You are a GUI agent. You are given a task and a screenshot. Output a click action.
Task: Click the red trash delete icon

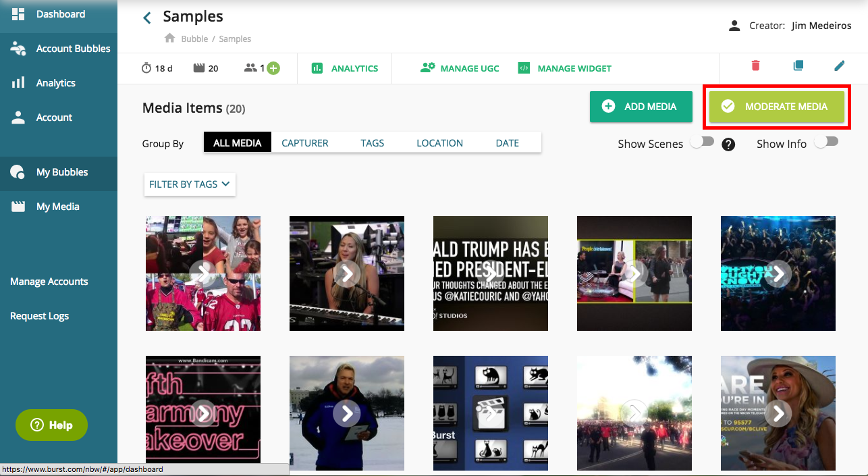[755, 65]
